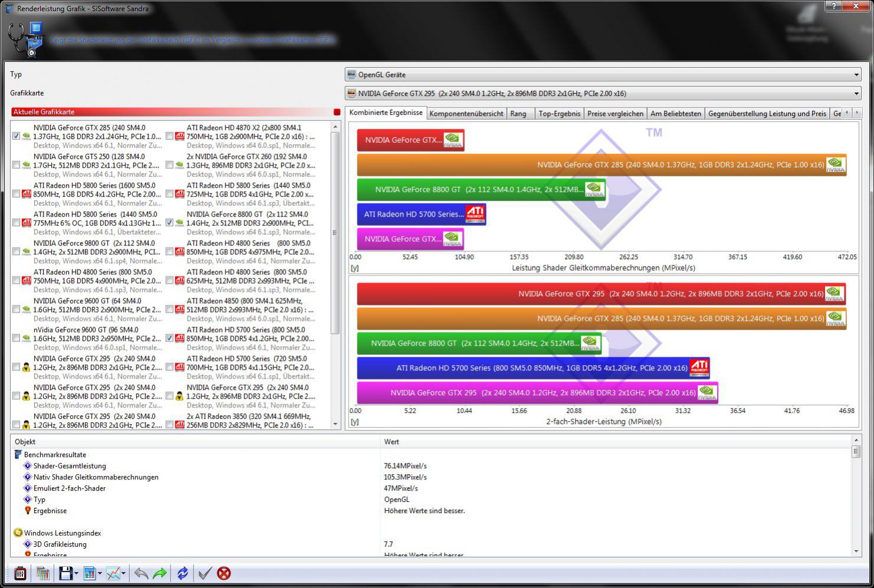Click the grey checkmark OK icon
This screenshot has width=874, height=588.
[x=205, y=573]
